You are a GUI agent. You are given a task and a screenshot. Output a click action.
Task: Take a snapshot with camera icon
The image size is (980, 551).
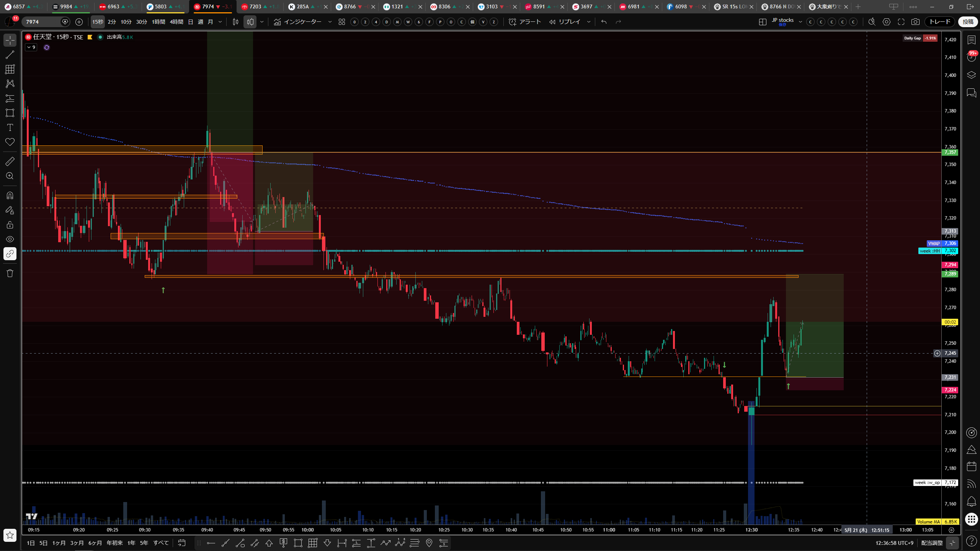pos(915,22)
